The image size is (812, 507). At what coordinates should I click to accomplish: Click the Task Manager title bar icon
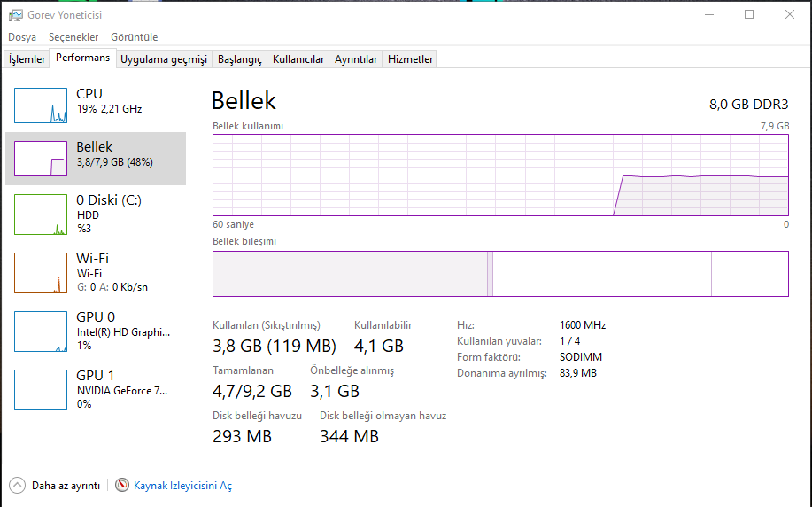(x=16, y=14)
